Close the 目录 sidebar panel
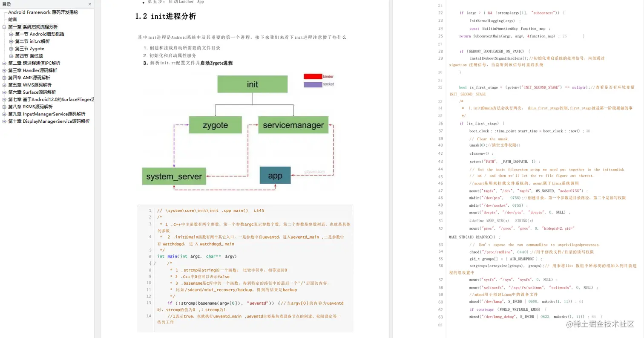The width and height of the screenshot is (644, 338). (89, 4)
